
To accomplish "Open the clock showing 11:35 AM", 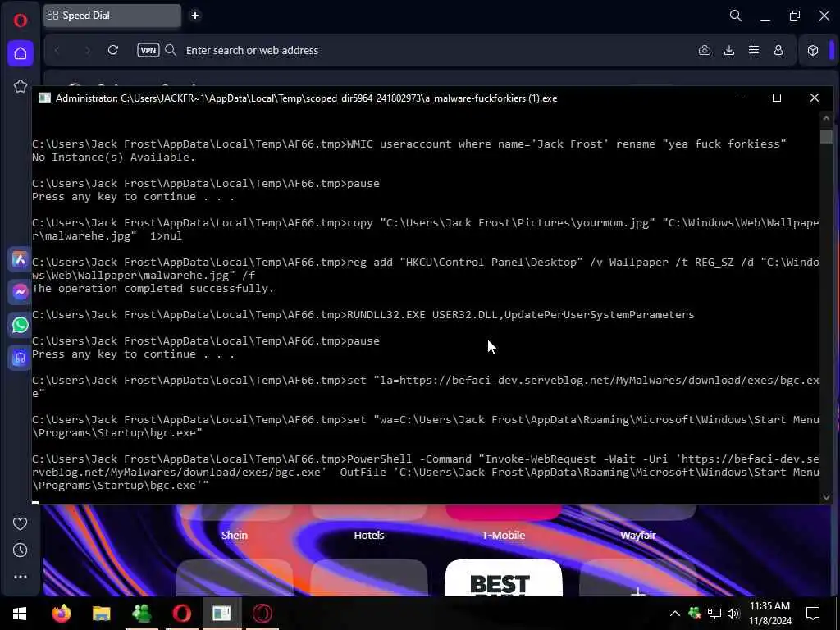I will point(769,614).
